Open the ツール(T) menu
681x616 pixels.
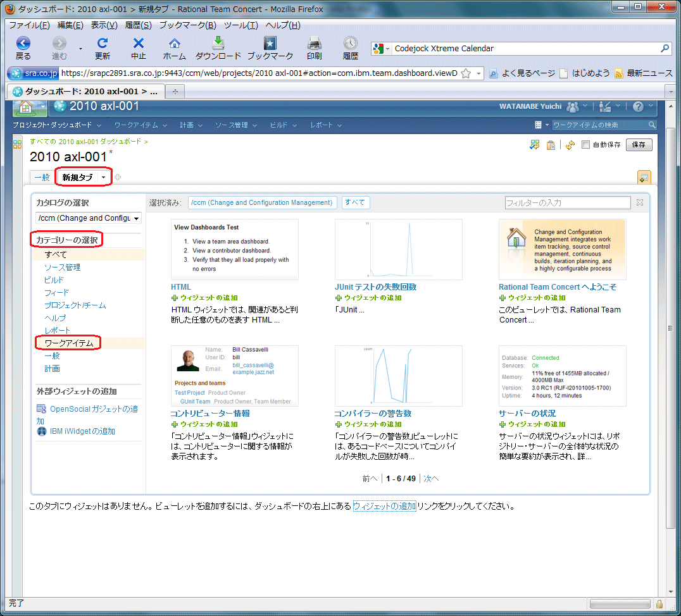tap(241, 25)
